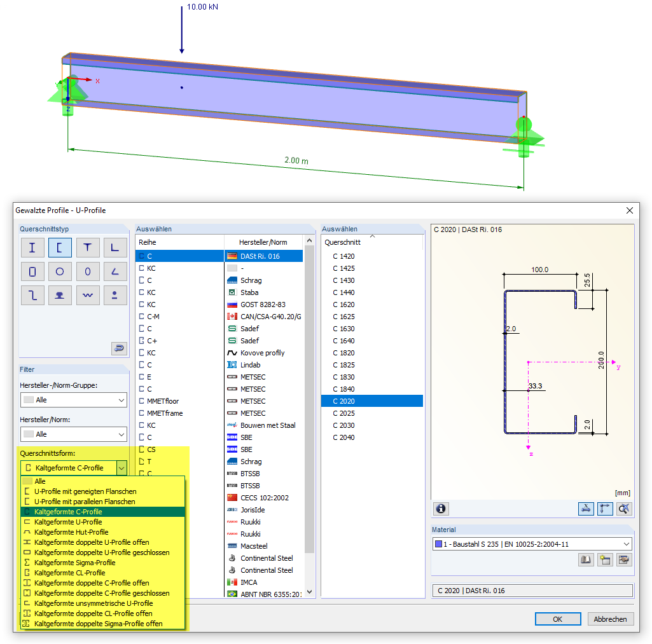Choose 'Kaltgeformte Hut-Profile' option
The height and width of the screenshot is (644, 652).
pyautogui.click(x=102, y=532)
